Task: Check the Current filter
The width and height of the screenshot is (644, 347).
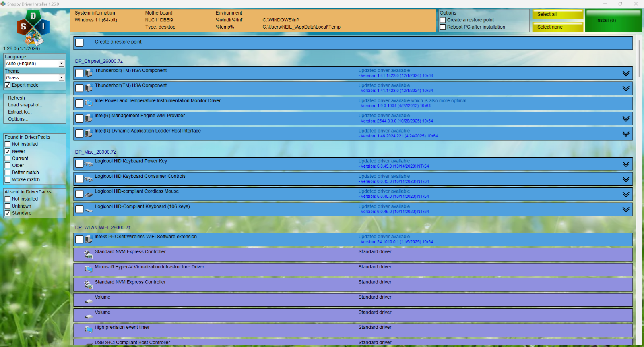Action: pyautogui.click(x=8, y=158)
